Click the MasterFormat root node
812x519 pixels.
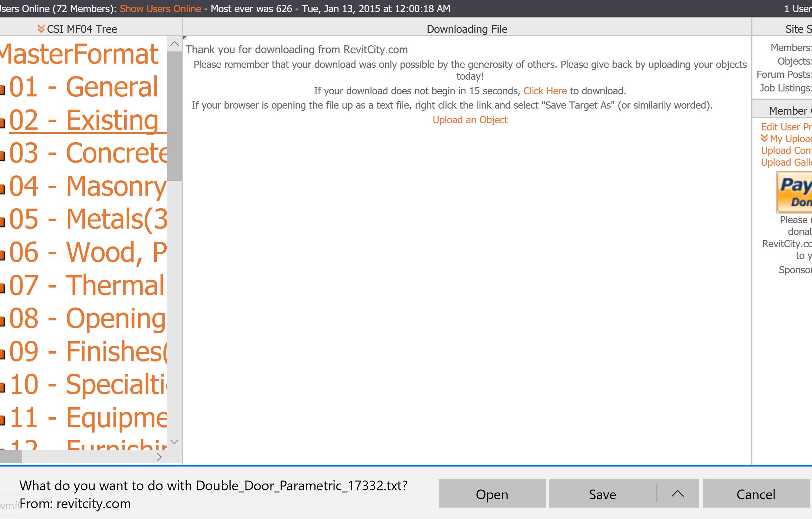point(79,54)
